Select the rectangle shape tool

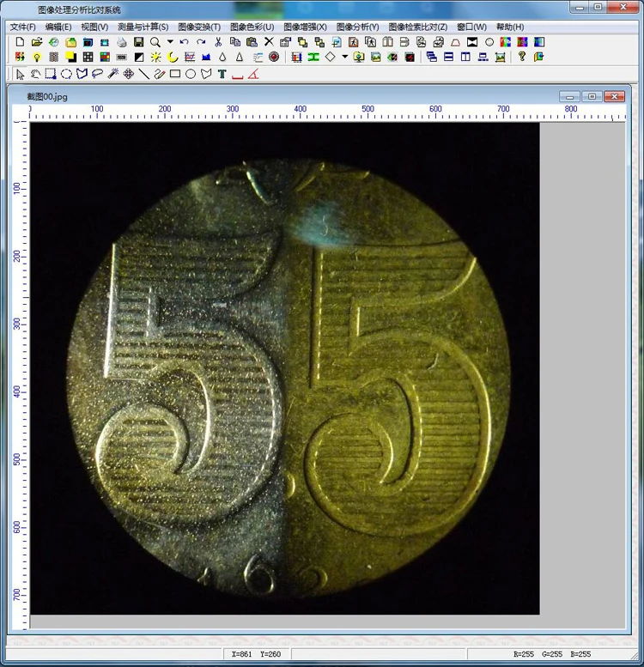(175, 75)
